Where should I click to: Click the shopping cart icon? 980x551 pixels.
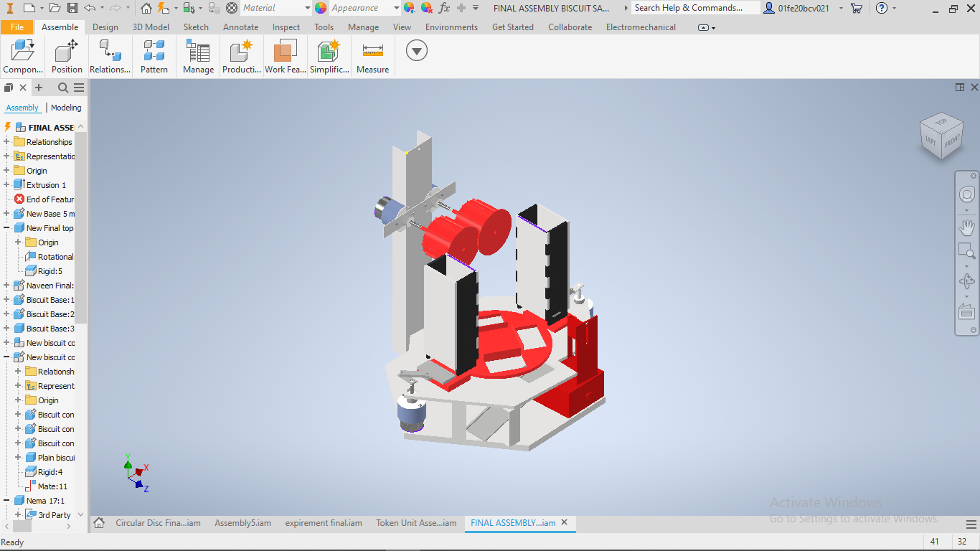pos(856,8)
